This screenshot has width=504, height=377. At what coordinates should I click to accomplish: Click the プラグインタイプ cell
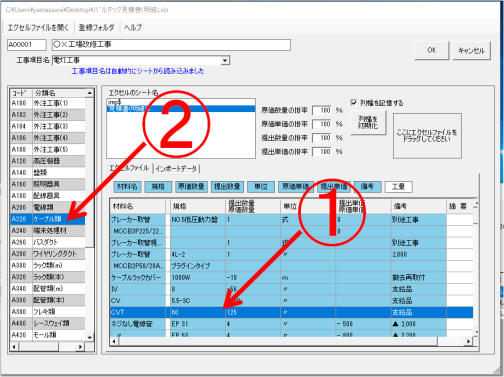198,266
